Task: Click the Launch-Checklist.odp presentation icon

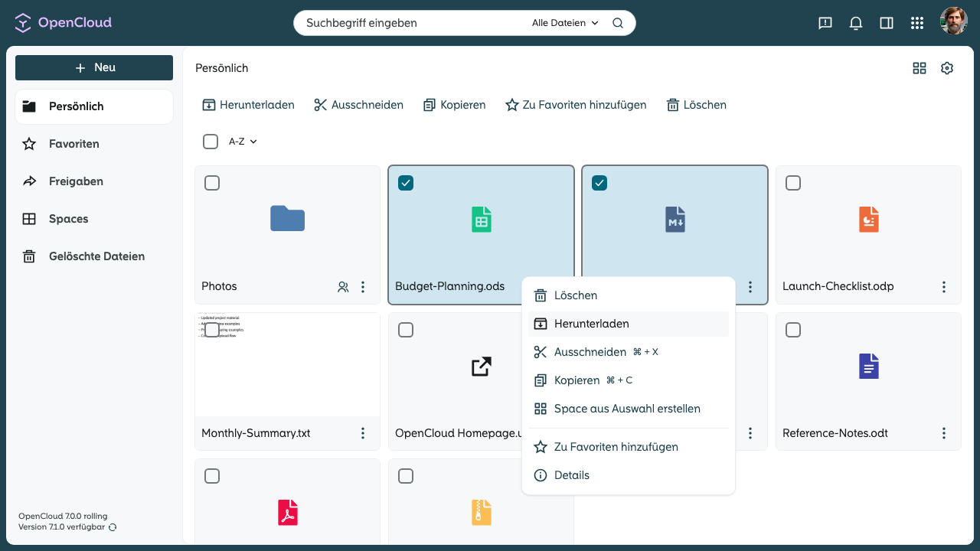Action: 868,220
